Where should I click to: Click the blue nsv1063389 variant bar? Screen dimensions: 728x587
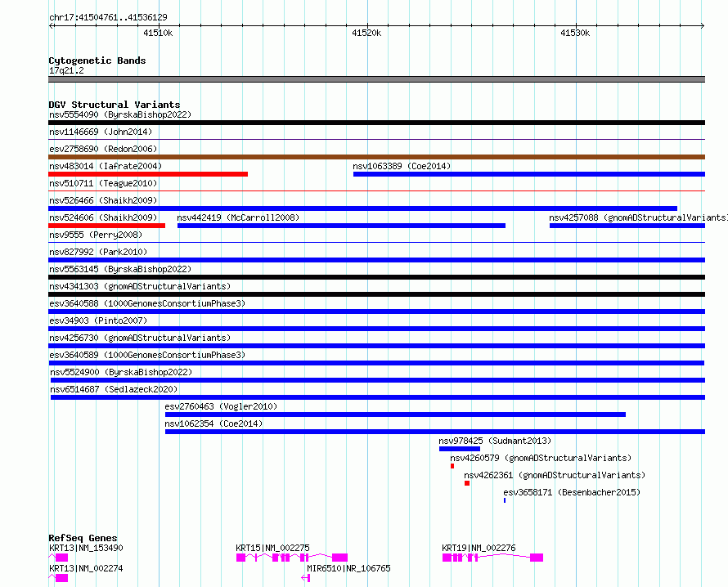pyautogui.click(x=529, y=174)
